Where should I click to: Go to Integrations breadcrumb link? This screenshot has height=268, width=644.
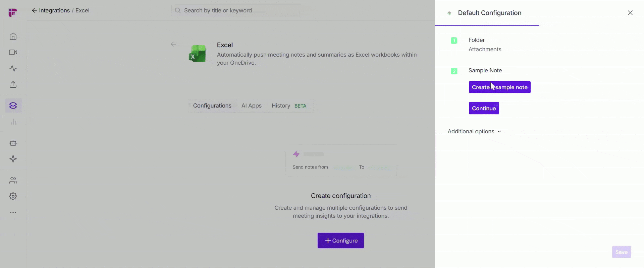(54, 10)
